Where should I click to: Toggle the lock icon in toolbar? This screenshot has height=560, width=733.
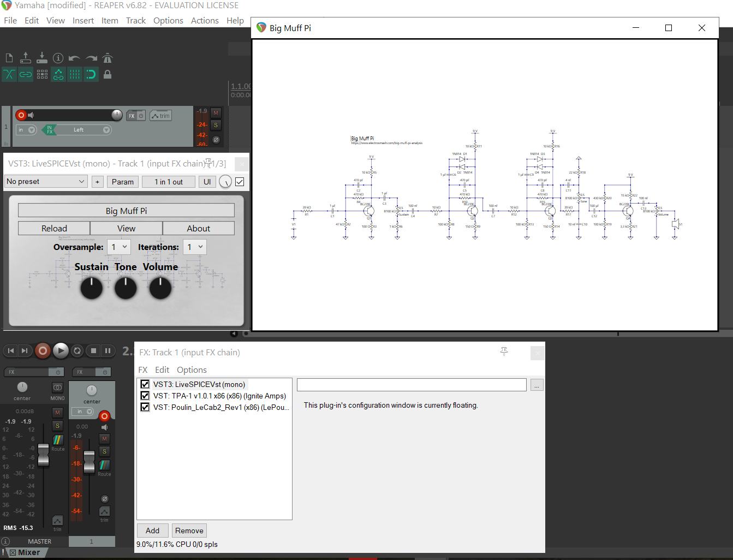108,74
